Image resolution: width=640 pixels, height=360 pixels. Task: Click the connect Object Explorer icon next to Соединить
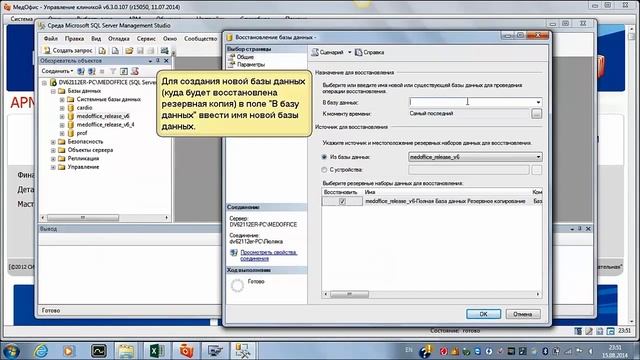click(81, 71)
